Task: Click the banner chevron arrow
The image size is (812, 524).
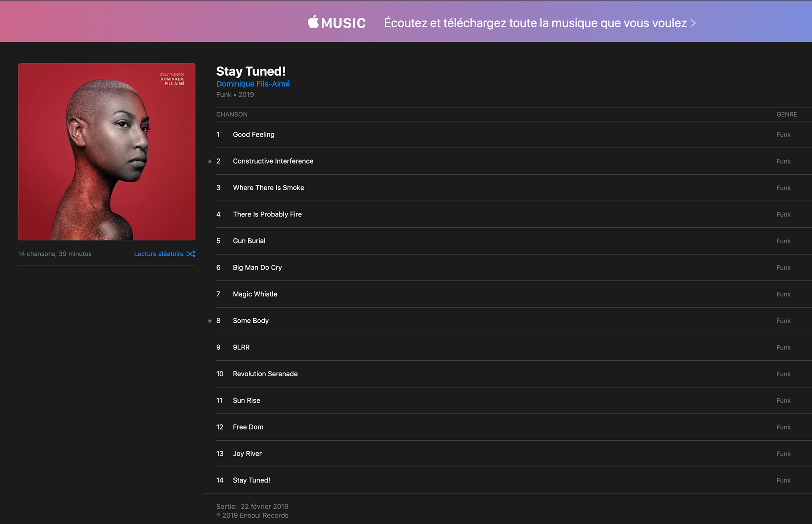Action: coord(693,23)
